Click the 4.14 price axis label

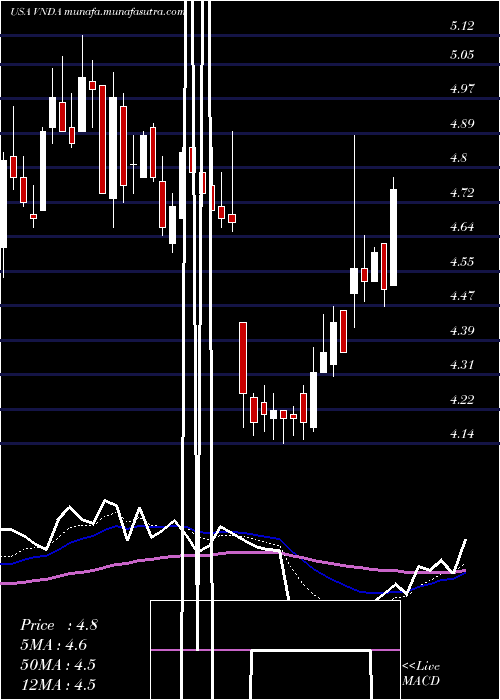tap(462, 434)
